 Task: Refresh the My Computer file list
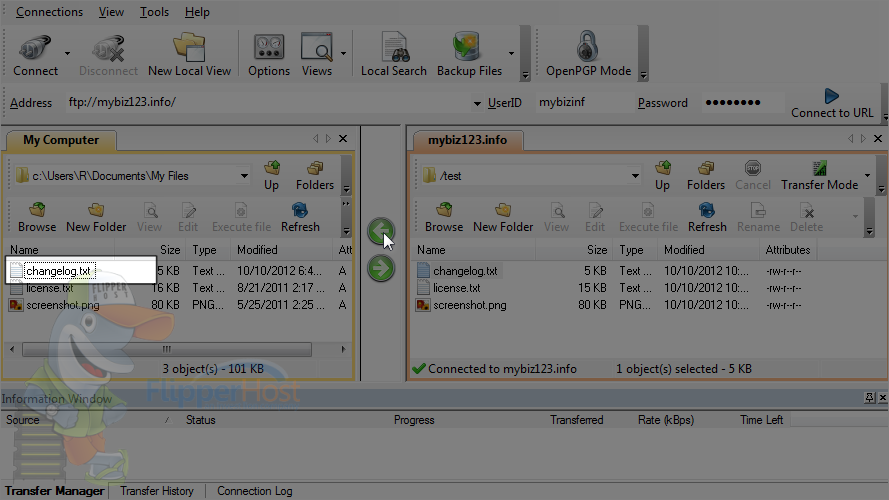coord(300,218)
